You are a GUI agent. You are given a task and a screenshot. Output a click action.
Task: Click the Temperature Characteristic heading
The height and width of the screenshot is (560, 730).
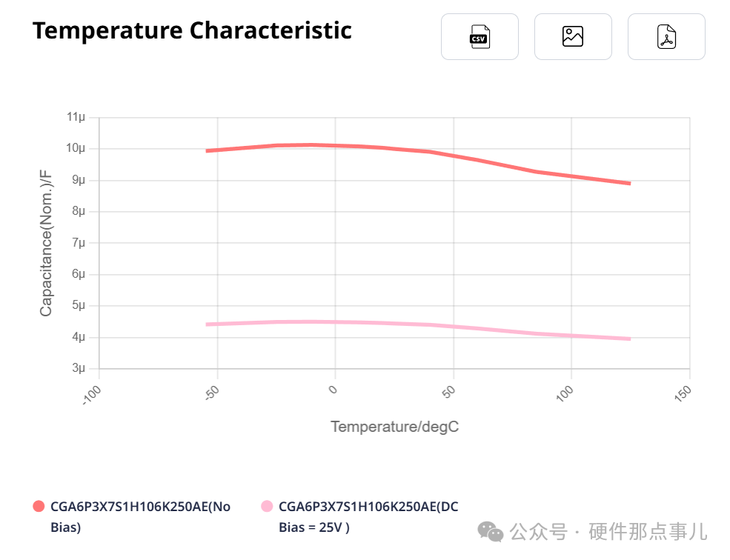point(192,31)
